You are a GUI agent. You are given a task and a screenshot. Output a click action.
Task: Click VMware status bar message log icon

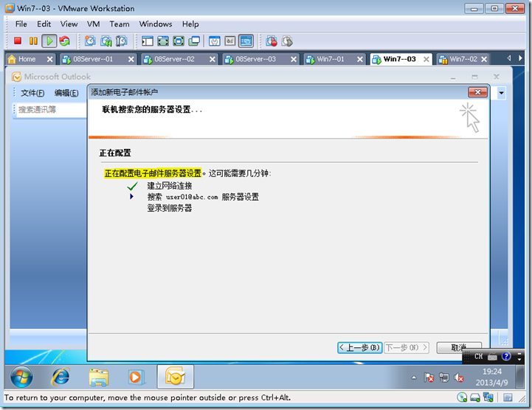pos(508,397)
